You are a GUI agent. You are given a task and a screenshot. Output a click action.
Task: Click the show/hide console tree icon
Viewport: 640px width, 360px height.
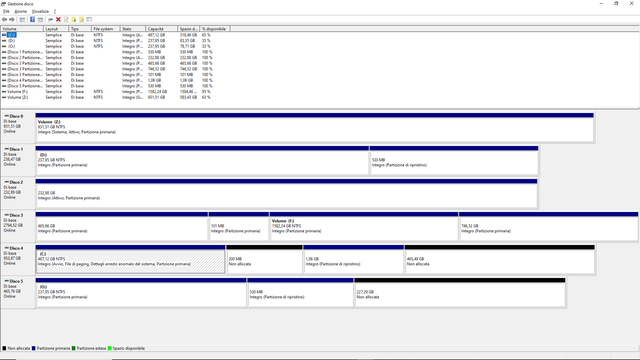click(22, 19)
